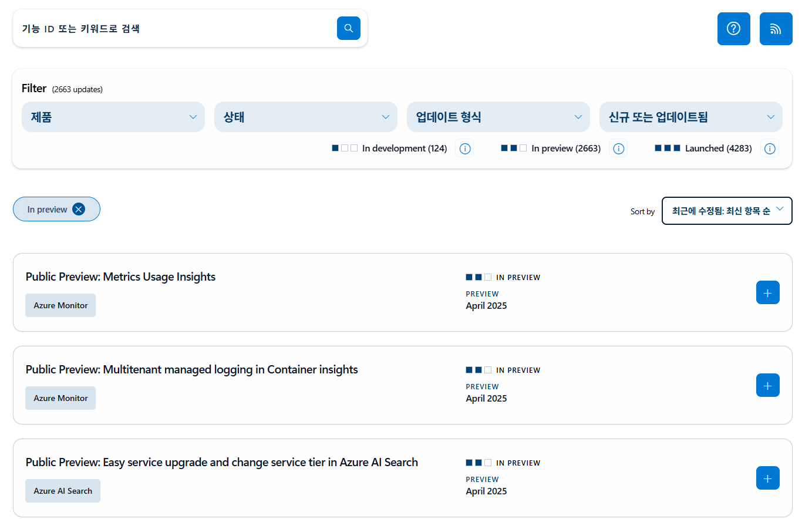This screenshot has height=519, width=812.
Task: Click Azure Monitor tag under Metrics Usage Insights
Action: [x=60, y=305]
